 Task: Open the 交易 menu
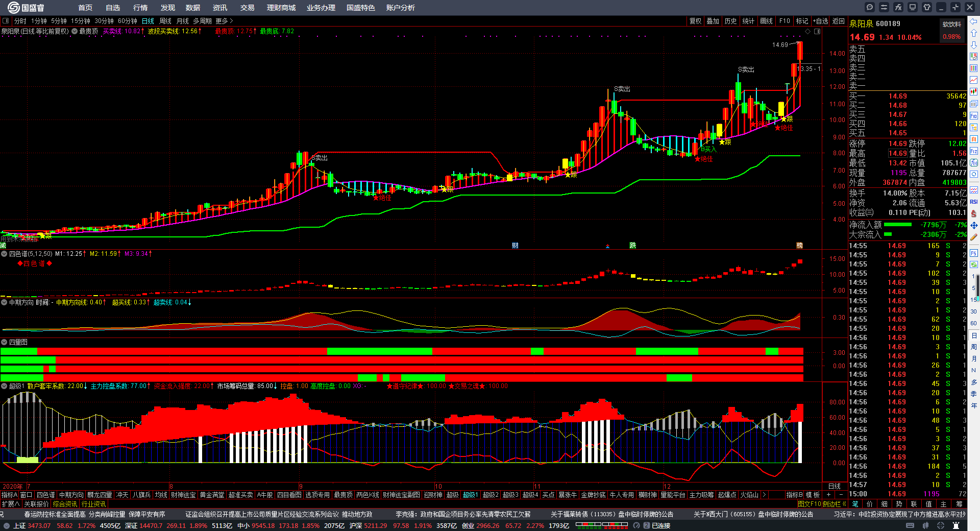[x=248, y=8]
